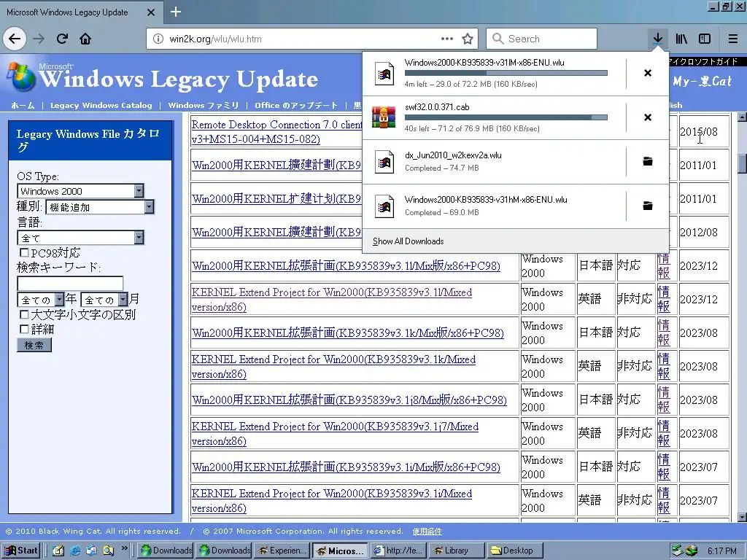The image size is (747, 560).
Task: Open Windows ファミリ navigation item
Action: tap(204, 105)
